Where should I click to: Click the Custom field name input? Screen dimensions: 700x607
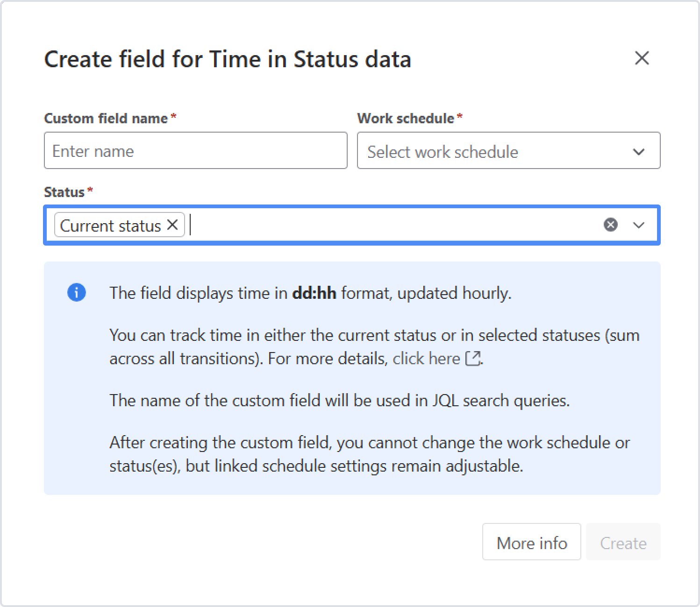195,151
